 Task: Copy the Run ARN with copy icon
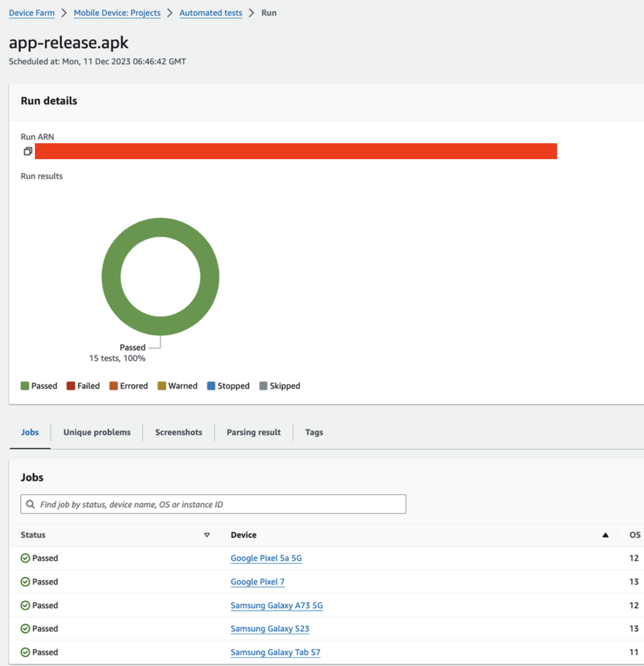pos(28,151)
